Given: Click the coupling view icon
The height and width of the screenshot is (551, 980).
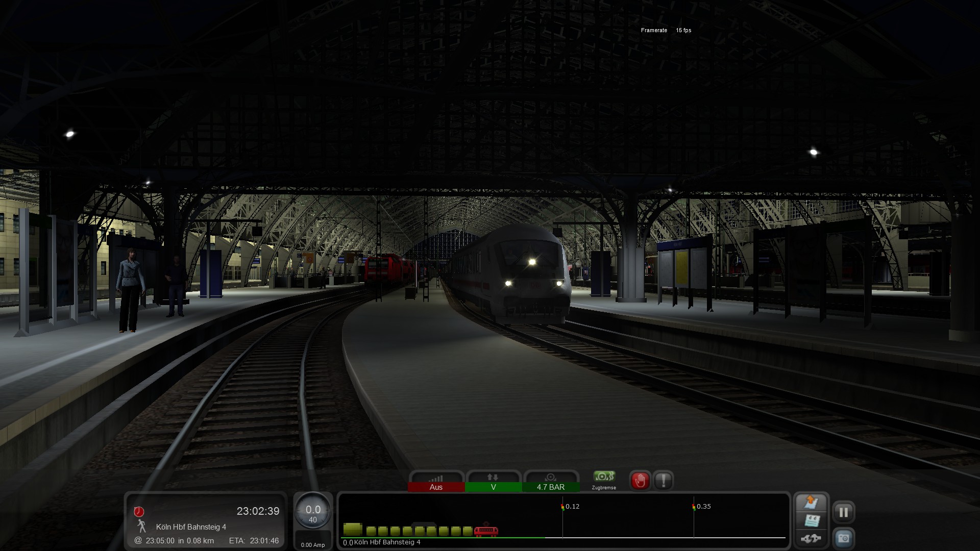Looking at the screenshot, I should (811, 538).
